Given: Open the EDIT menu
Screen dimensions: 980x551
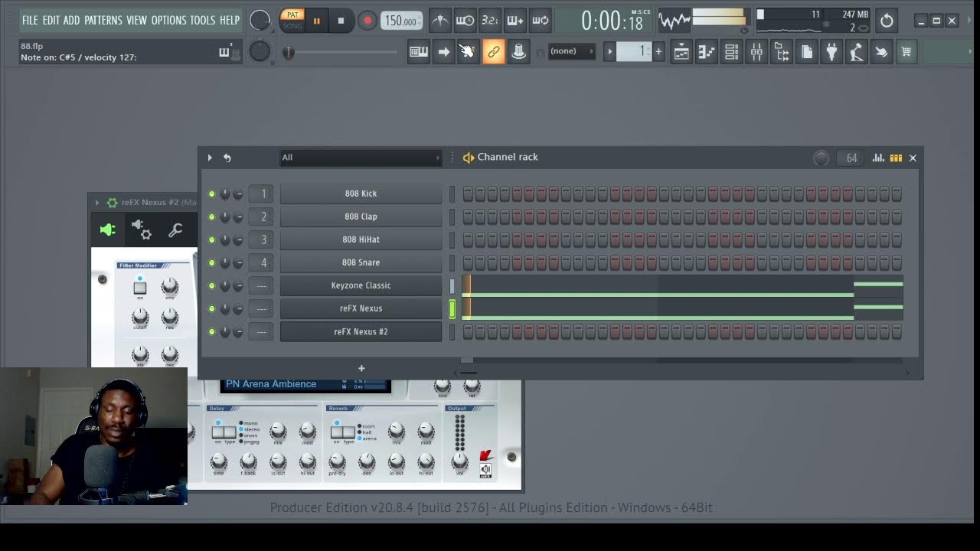Looking at the screenshot, I should point(51,20).
